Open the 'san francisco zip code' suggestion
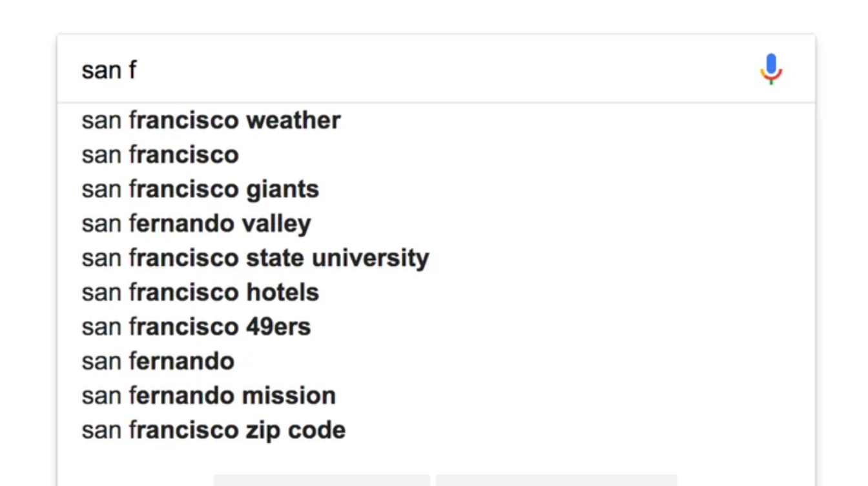This screenshot has width=868, height=486. click(x=213, y=429)
